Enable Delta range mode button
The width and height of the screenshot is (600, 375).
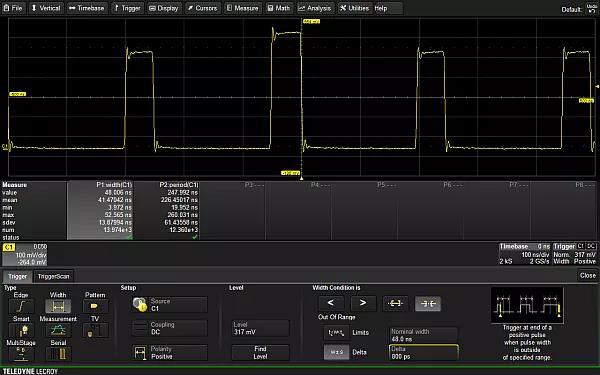pyautogui.click(x=336, y=352)
